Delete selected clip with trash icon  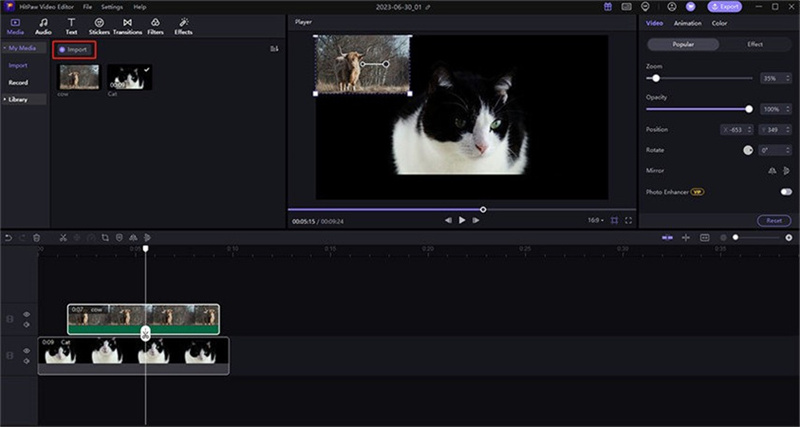[x=37, y=238]
